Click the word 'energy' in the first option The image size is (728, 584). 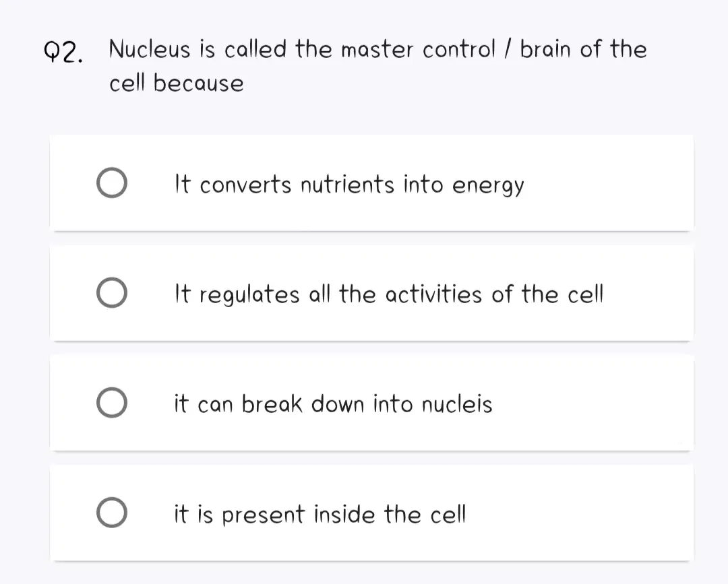[x=489, y=186]
